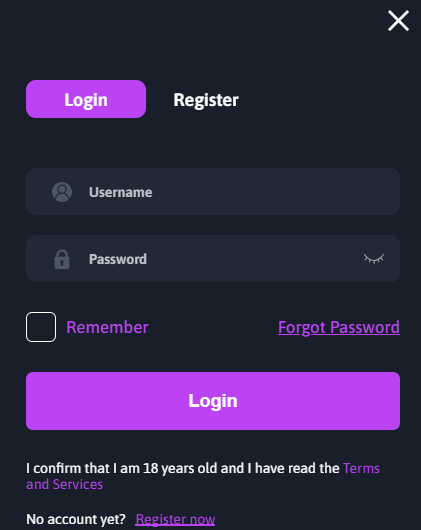
Task: Click the 'No account yet?' text
Action: click(x=76, y=519)
